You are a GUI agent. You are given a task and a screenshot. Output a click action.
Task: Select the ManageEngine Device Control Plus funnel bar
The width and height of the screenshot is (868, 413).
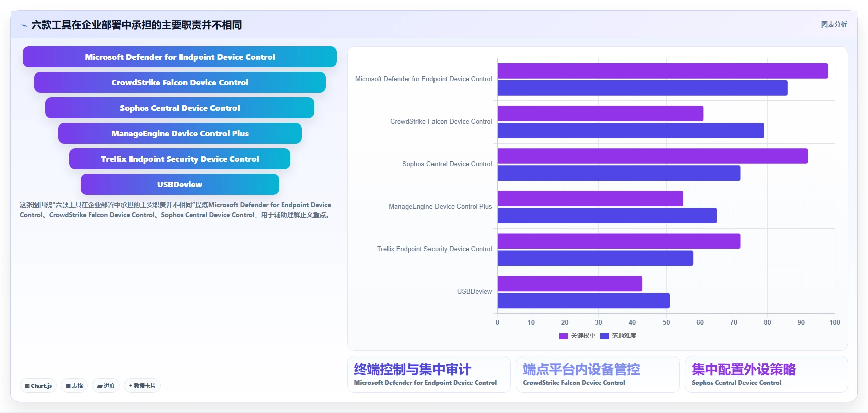click(179, 133)
